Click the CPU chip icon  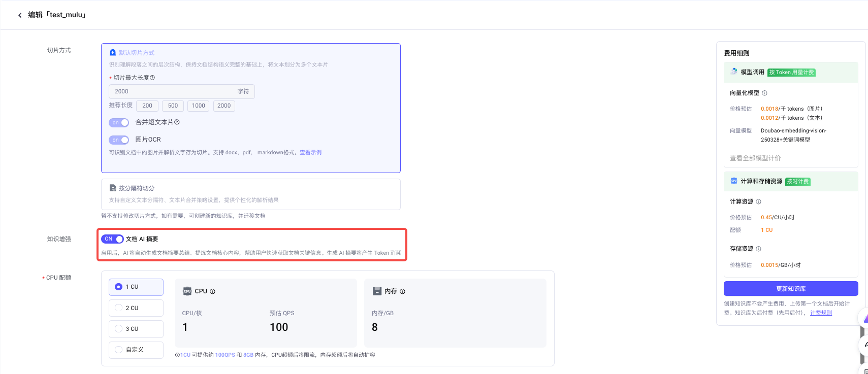(187, 291)
